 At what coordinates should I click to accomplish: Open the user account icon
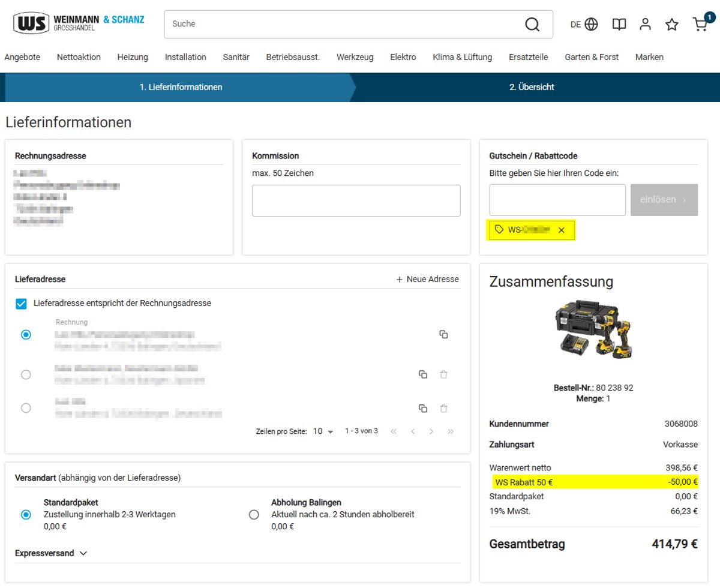(646, 24)
